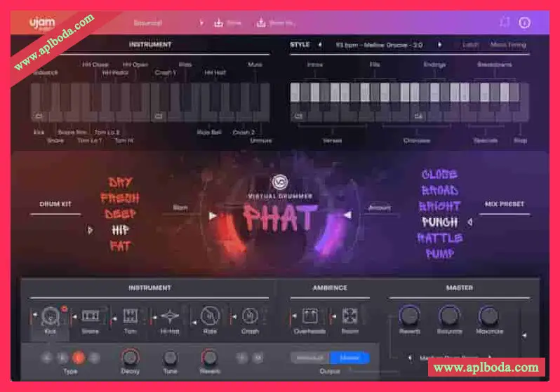Click the Kick channel volume fader handle

tap(34, 315)
